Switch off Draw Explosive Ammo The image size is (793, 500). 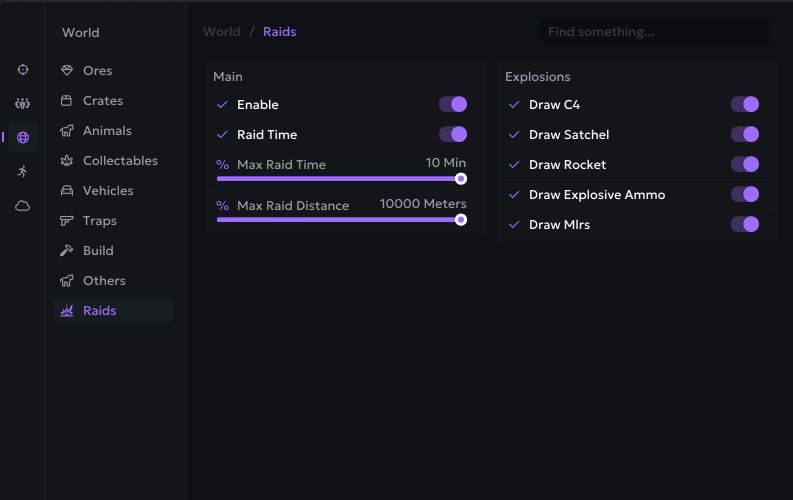click(x=745, y=195)
